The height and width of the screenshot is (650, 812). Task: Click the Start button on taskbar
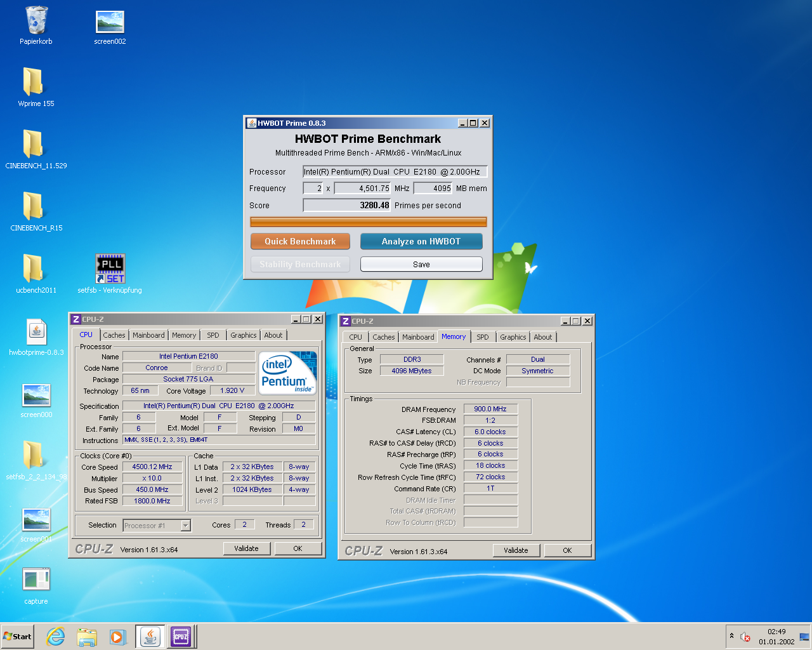pos(18,637)
